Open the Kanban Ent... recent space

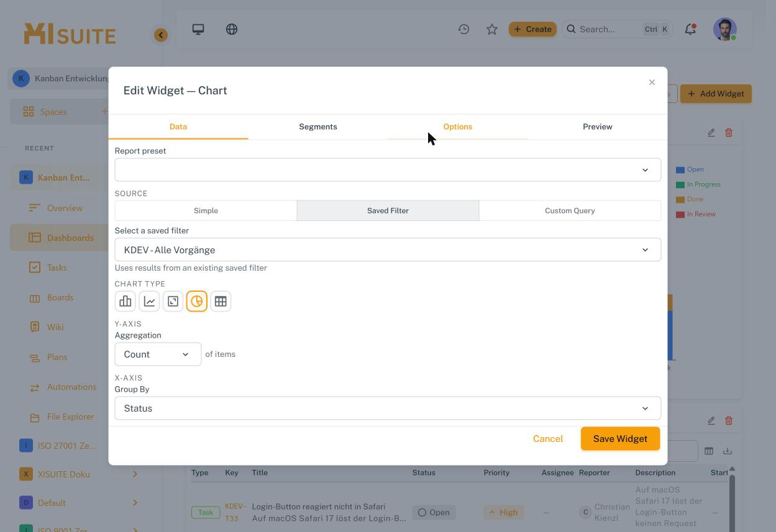coord(63,178)
